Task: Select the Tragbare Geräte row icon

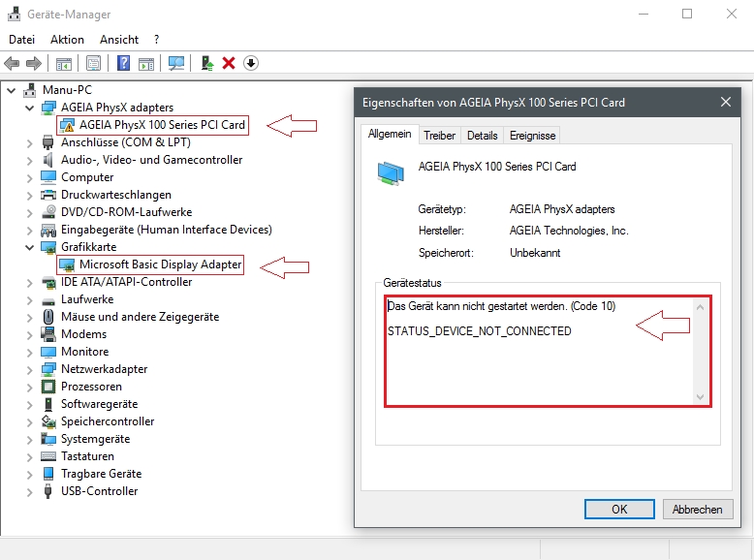Action: pos(48,474)
